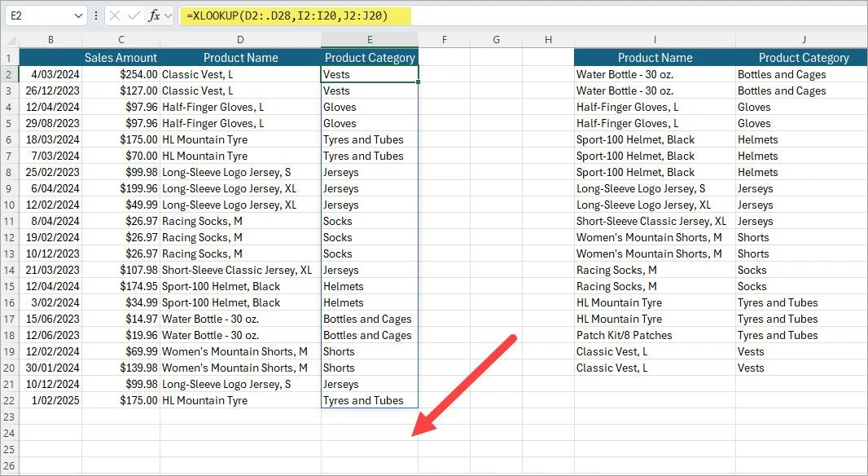The width and height of the screenshot is (868, 476).
Task: Click Product Name header in column D
Action: [240, 58]
